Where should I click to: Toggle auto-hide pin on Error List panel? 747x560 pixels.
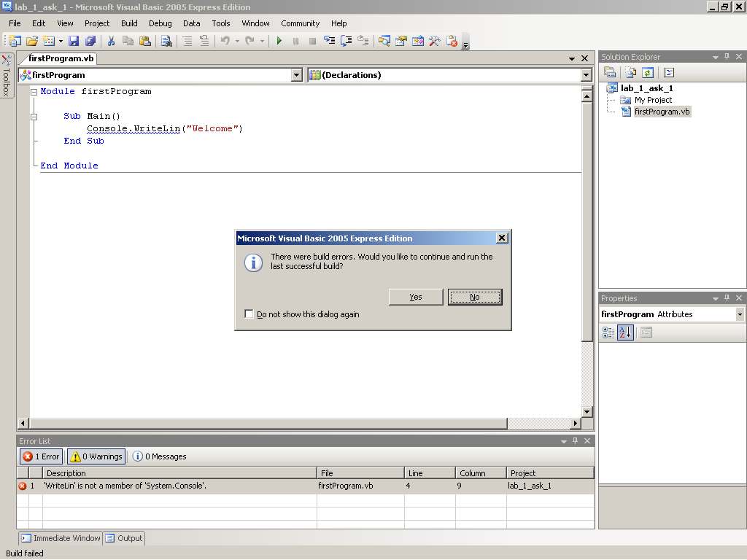[576, 441]
